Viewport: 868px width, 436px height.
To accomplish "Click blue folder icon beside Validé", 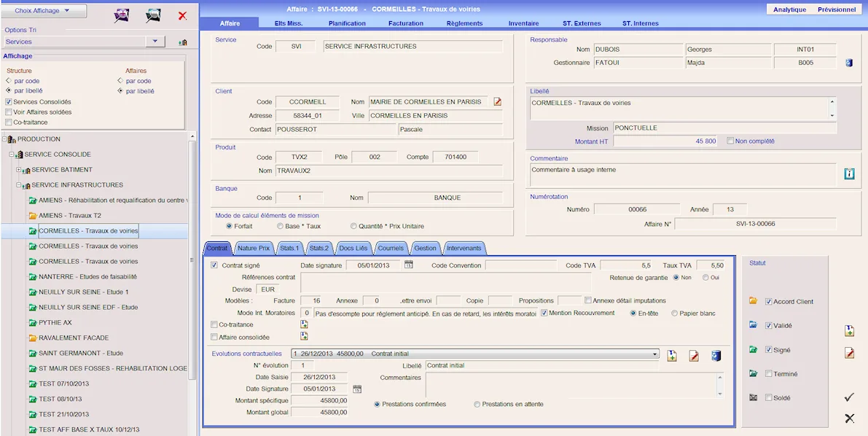I will 753,325.
